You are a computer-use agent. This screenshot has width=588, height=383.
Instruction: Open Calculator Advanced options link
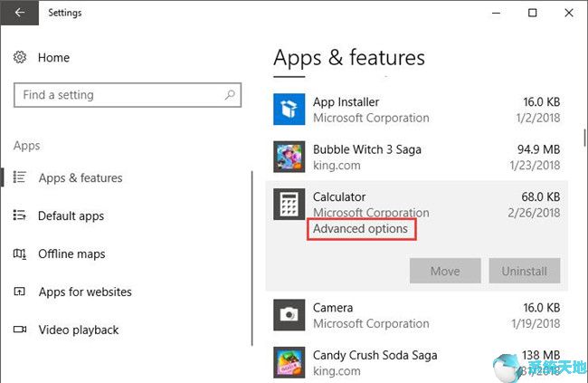click(x=360, y=228)
